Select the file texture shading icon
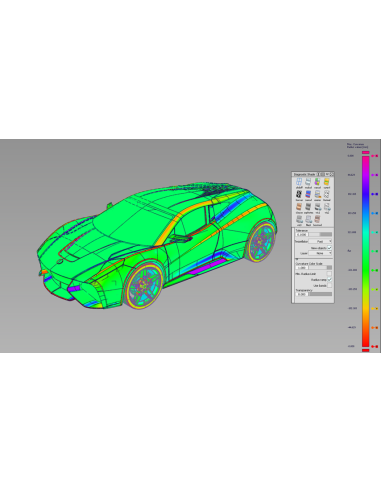 coord(309,219)
